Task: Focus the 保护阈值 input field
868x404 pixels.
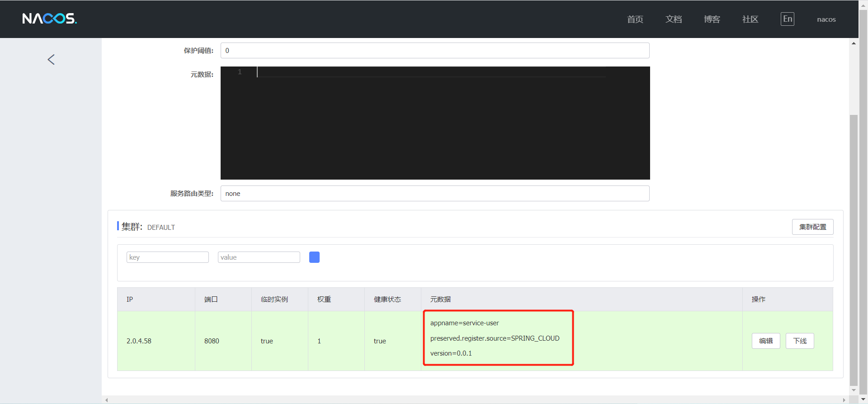Action: click(435, 50)
